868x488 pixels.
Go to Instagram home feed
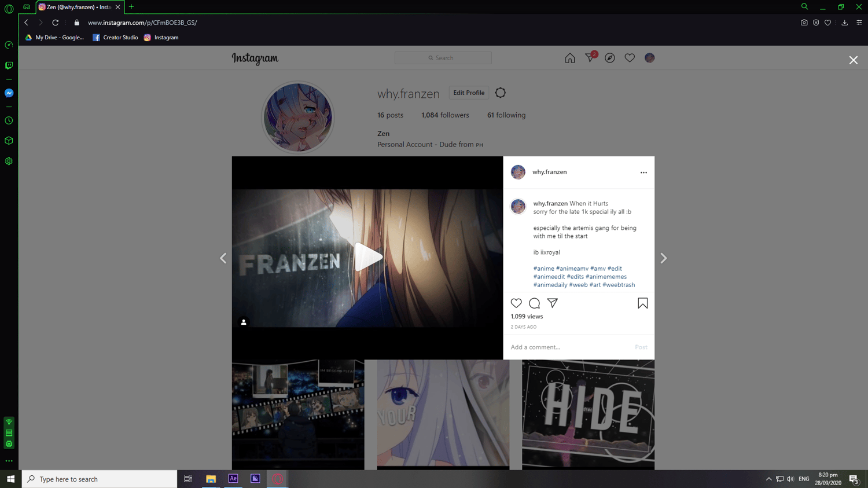(570, 58)
